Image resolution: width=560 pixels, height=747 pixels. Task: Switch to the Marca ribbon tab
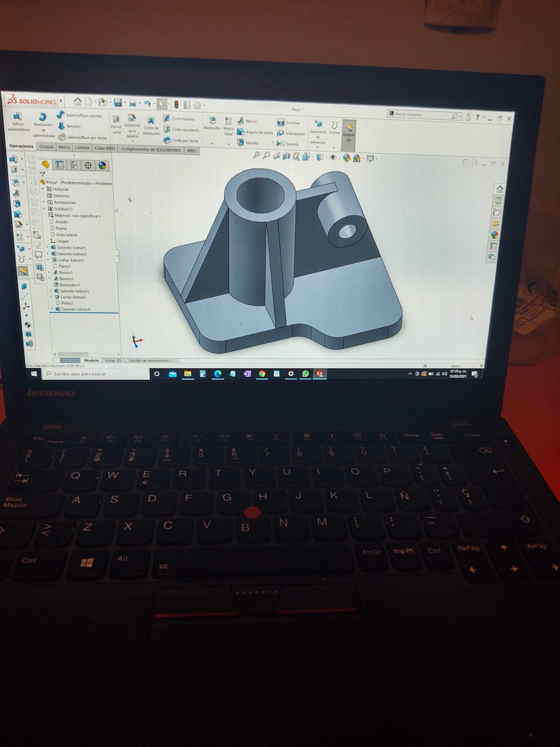(64, 147)
